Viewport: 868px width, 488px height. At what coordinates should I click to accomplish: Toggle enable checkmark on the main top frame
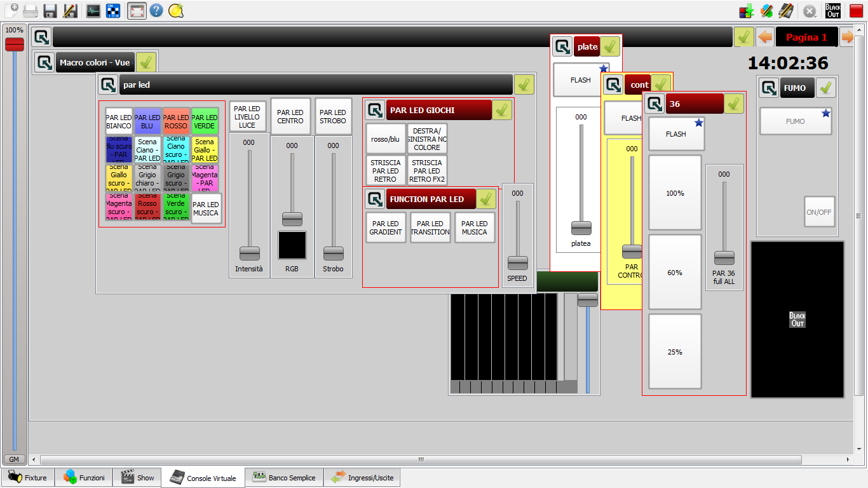tap(744, 37)
